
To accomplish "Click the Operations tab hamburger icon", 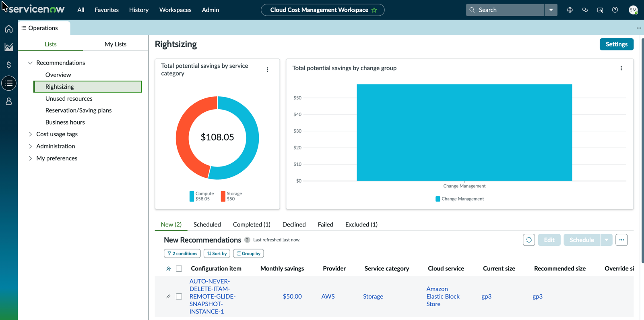I will point(24,28).
